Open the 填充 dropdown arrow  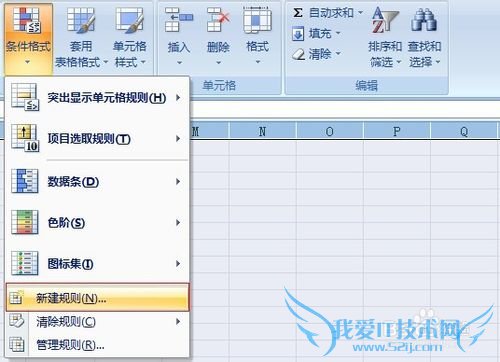(x=338, y=34)
